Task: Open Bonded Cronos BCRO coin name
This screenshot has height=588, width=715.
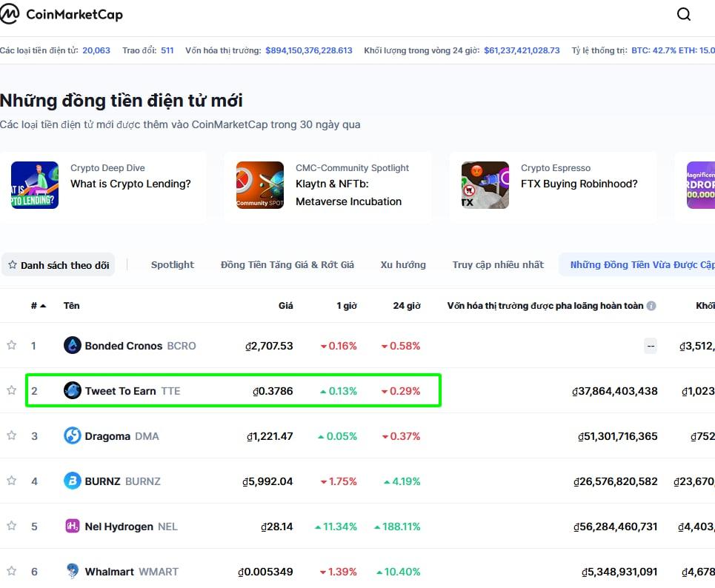Action: pos(140,346)
